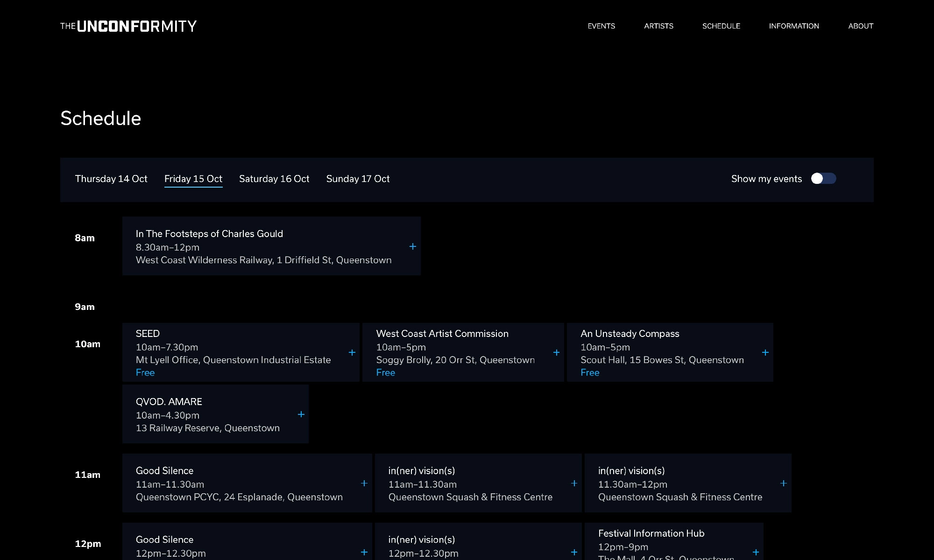Click plus icon for An Unsteady Compass

(765, 353)
